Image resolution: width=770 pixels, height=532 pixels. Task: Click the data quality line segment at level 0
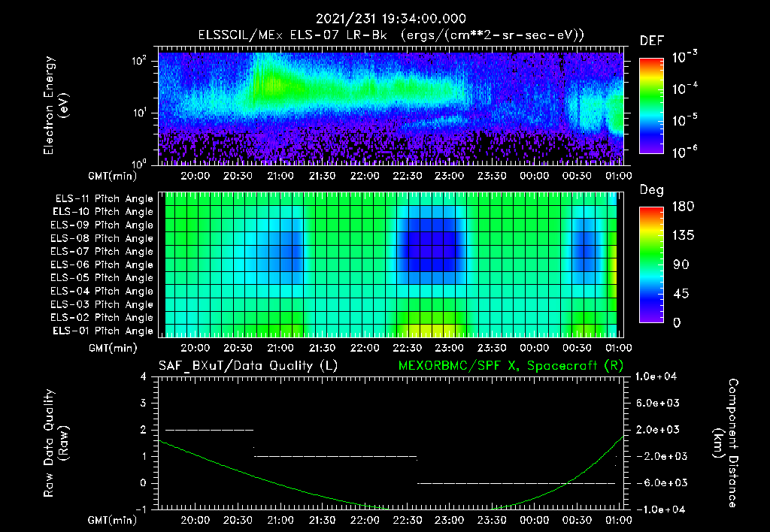coord(516,483)
